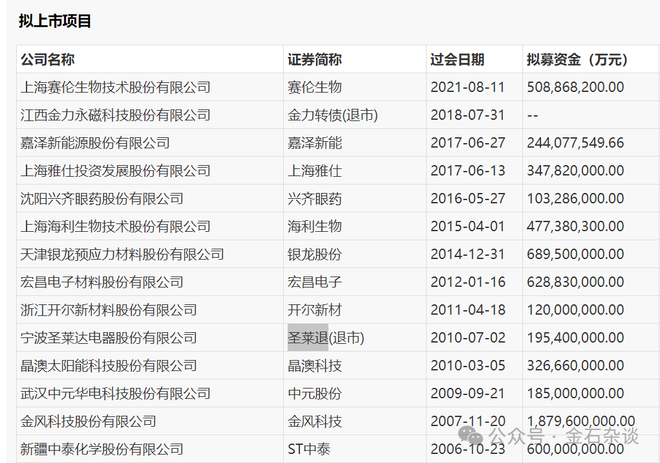Click the date 2007-11-20 cell
The height and width of the screenshot is (463, 660).
(x=464, y=422)
